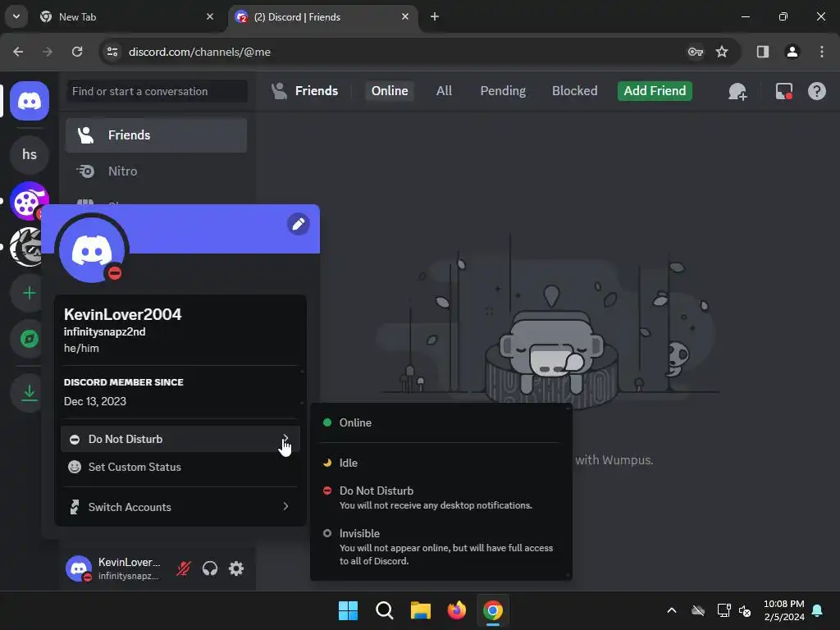Open Windows Search in taskbar
This screenshot has height=630, width=840.
384,610
